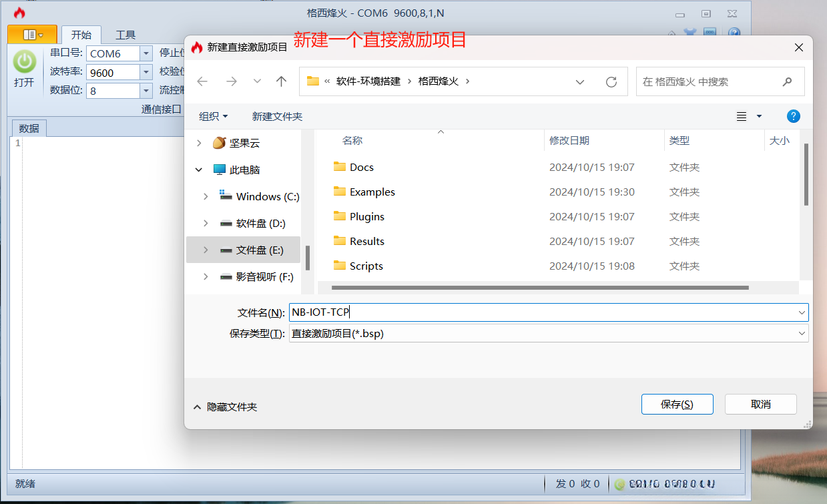Open the 组织 menu
The image size is (827, 504).
[214, 116]
